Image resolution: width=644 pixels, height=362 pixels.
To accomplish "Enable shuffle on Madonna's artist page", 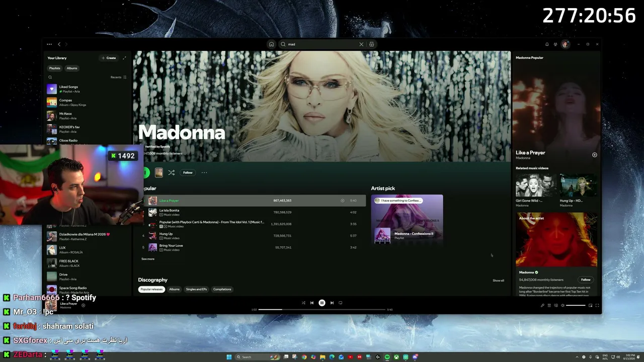I will (x=171, y=172).
